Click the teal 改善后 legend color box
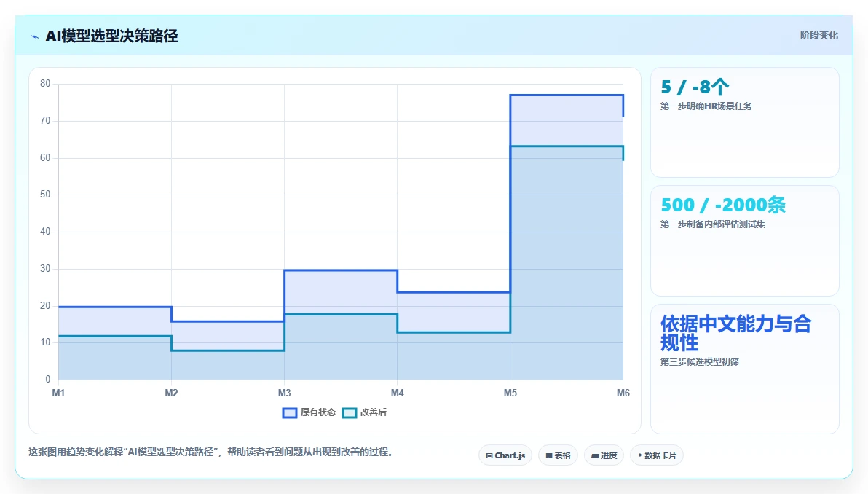Screen dimensions: 868x494 350,412
